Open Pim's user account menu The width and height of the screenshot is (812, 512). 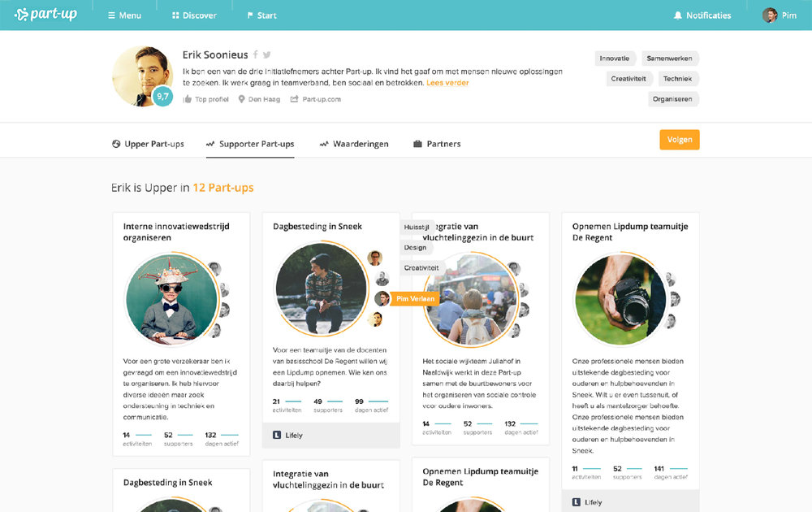(780, 15)
